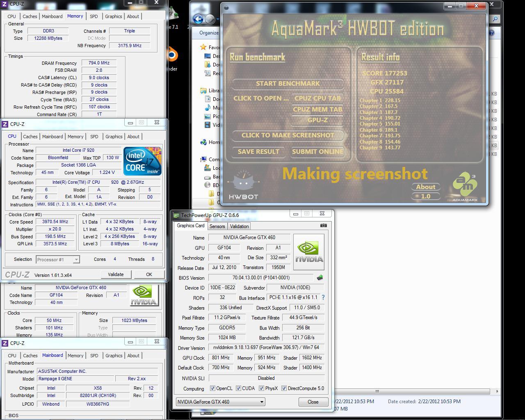
Task: Click Explorer's horizontal scrollbar thumb
Action: coord(377,391)
